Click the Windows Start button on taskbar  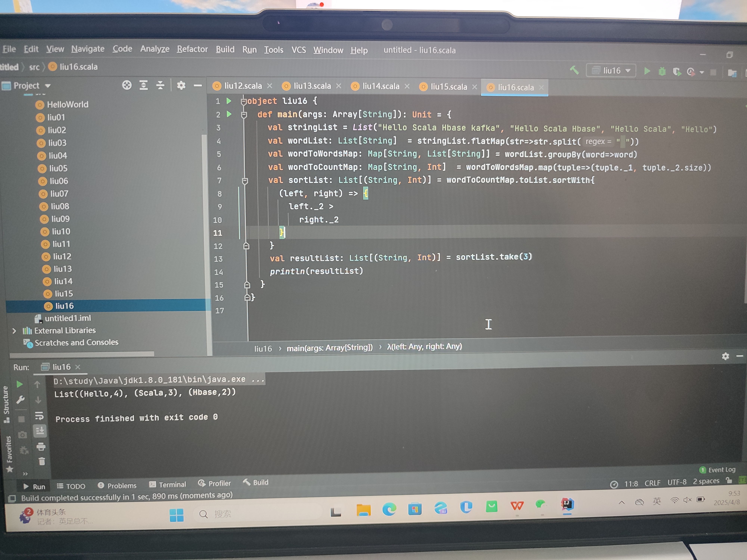tap(176, 515)
